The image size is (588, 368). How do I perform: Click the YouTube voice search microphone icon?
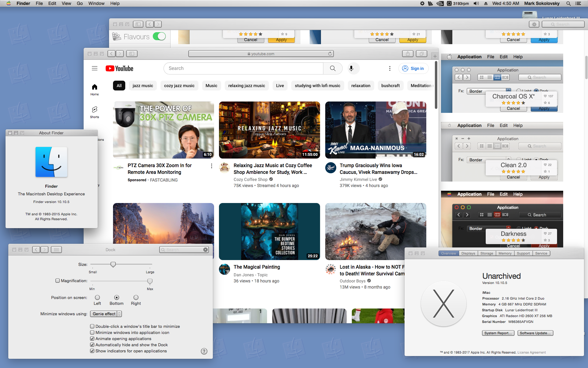pyautogui.click(x=351, y=68)
